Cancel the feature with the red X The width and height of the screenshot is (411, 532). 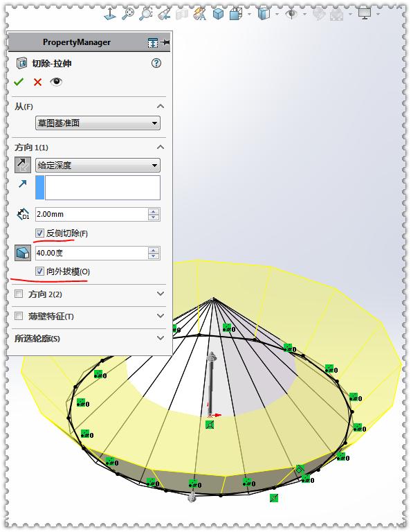(x=37, y=82)
